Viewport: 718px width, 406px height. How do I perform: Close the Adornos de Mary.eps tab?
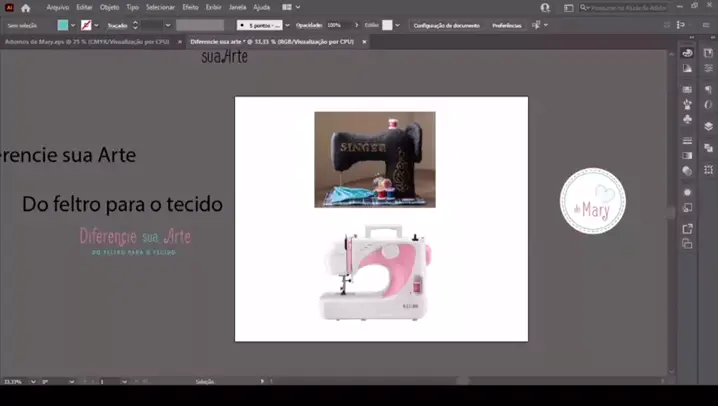(180, 42)
